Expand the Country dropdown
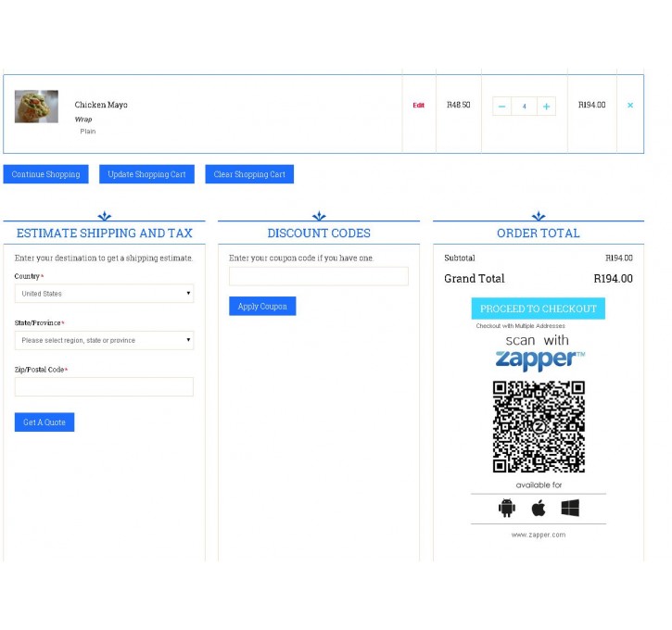Image resolution: width=672 pixels, height=630 pixels. (x=104, y=294)
